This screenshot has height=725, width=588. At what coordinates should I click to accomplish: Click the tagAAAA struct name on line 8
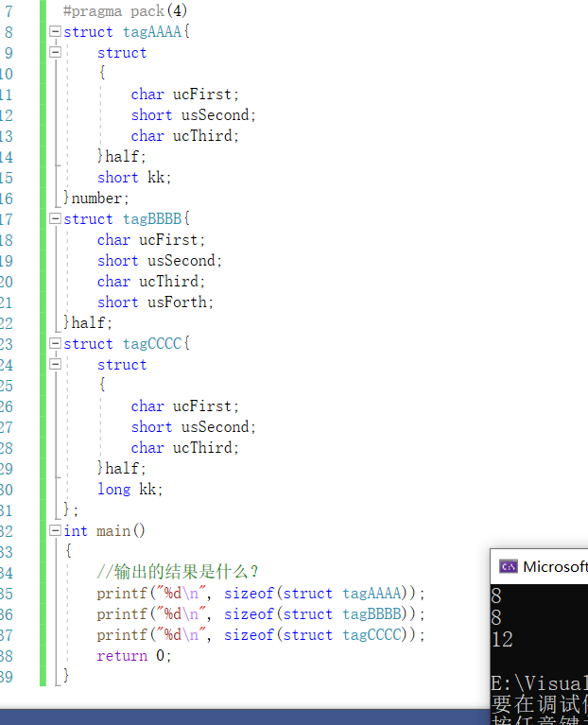pyautogui.click(x=151, y=31)
